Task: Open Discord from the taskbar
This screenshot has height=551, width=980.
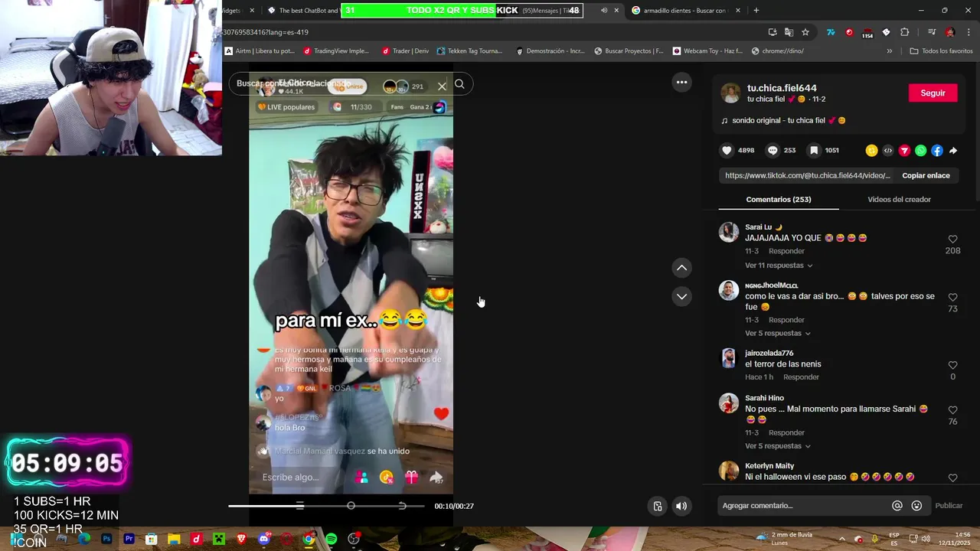Action: (264, 540)
